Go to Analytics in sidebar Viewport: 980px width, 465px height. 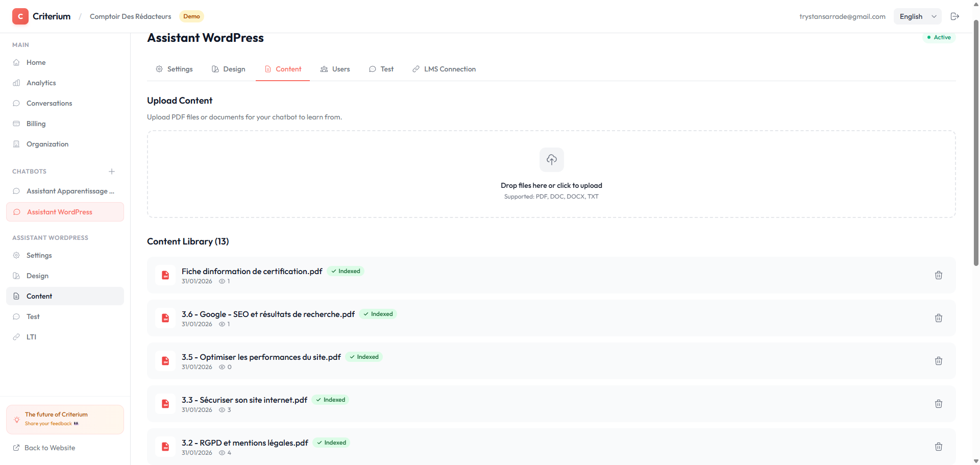point(41,83)
